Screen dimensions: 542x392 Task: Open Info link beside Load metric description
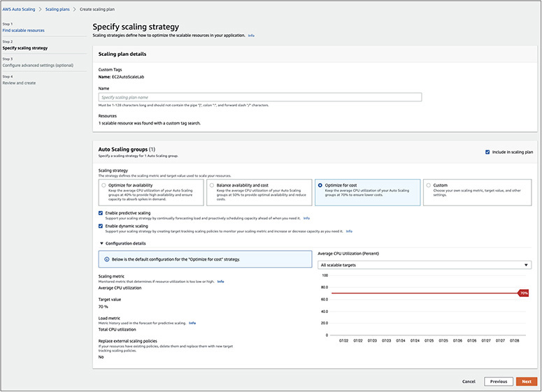(x=192, y=324)
